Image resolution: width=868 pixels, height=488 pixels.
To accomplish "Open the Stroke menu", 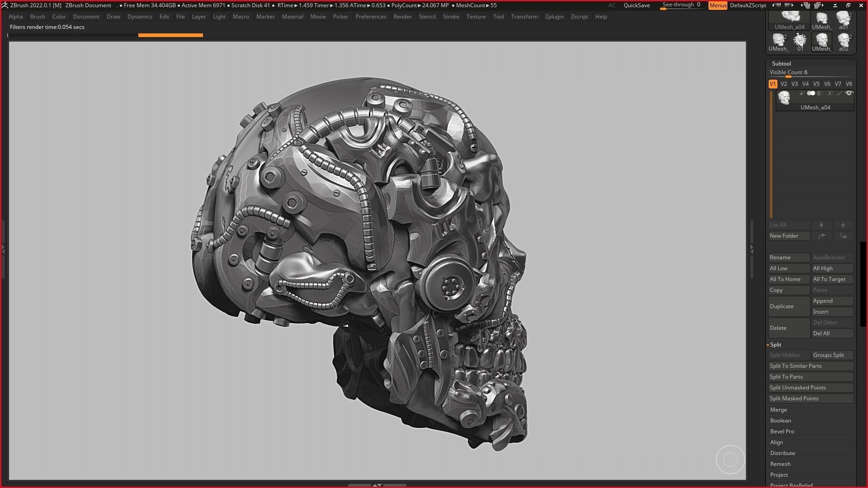I will click(x=451, y=17).
